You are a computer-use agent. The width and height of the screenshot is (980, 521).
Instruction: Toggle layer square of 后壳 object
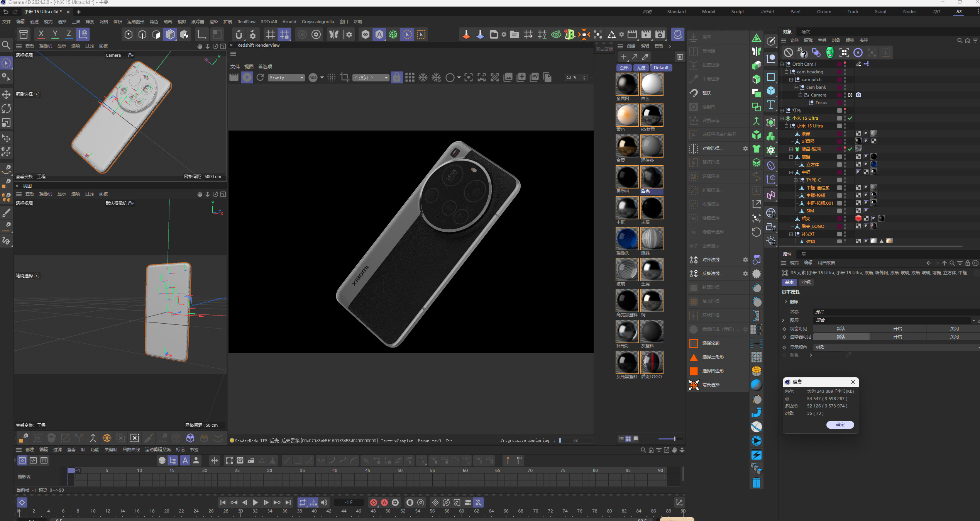pos(839,219)
